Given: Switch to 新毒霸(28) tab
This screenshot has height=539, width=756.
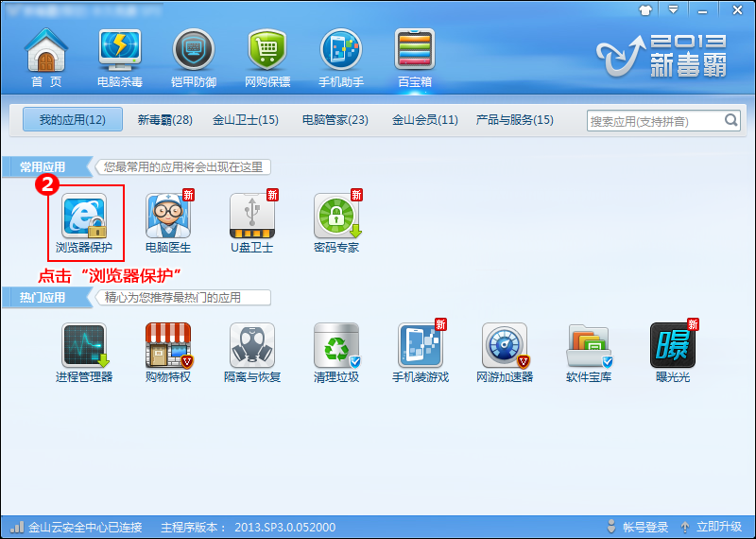Looking at the screenshot, I should coord(164,120).
